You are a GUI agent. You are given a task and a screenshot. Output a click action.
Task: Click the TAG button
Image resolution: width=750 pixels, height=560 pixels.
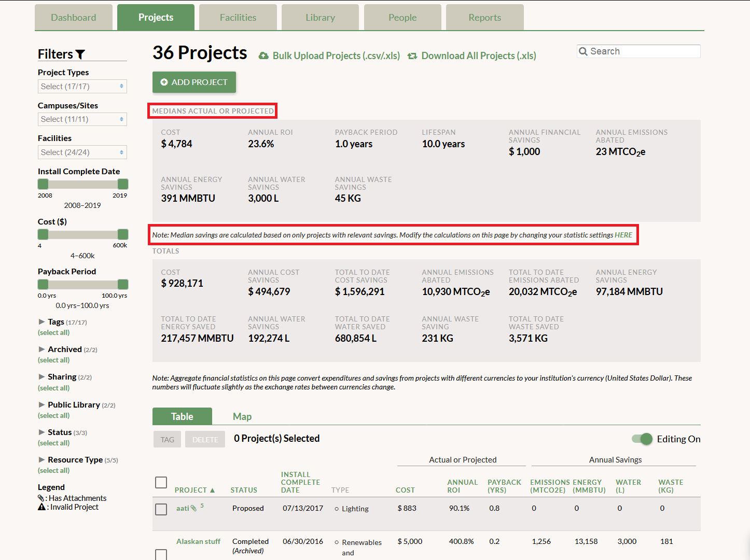tap(168, 440)
